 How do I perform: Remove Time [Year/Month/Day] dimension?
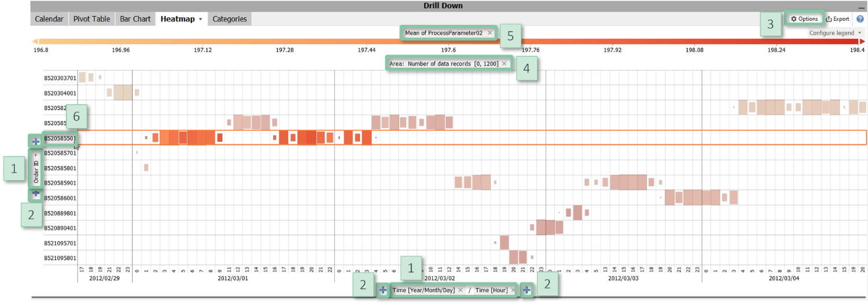pyautogui.click(x=461, y=290)
